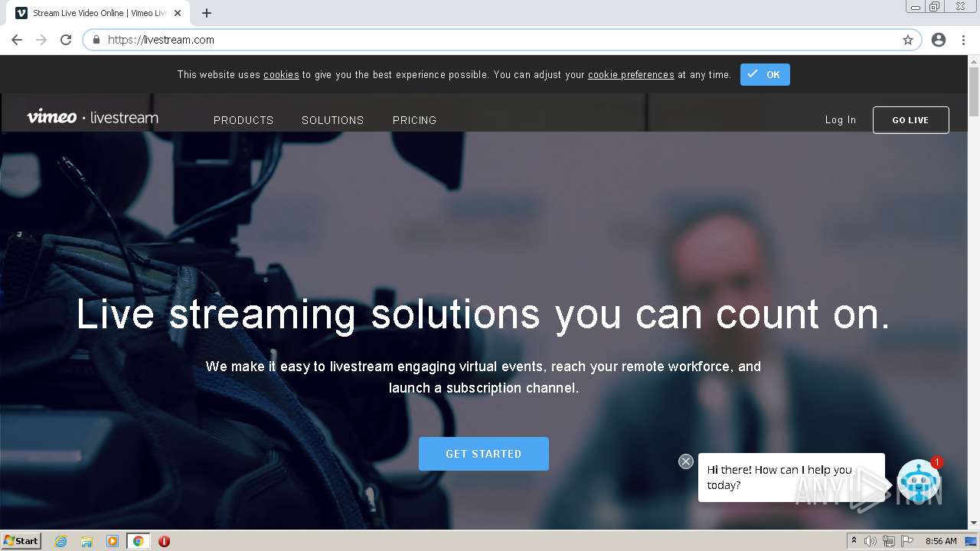Close the Stream Live Video Online tab
Viewport: 980px width, 551px height.
coord(178,13)
